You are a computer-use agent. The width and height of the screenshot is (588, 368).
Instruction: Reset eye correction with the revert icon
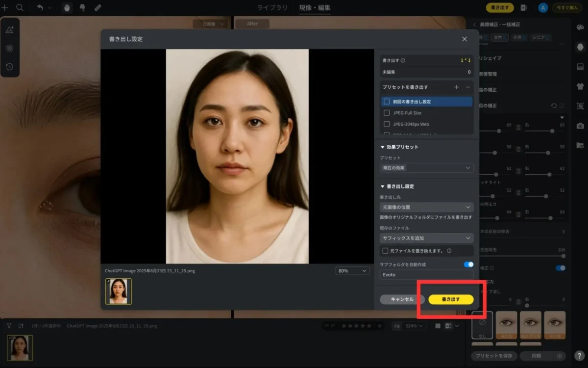click(554, 105)
